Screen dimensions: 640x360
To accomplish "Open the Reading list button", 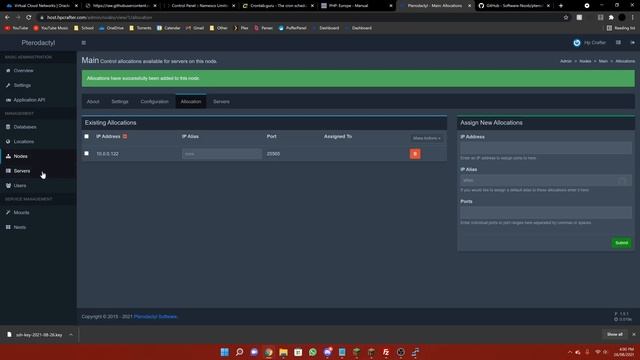I will [x=621, y=28].
